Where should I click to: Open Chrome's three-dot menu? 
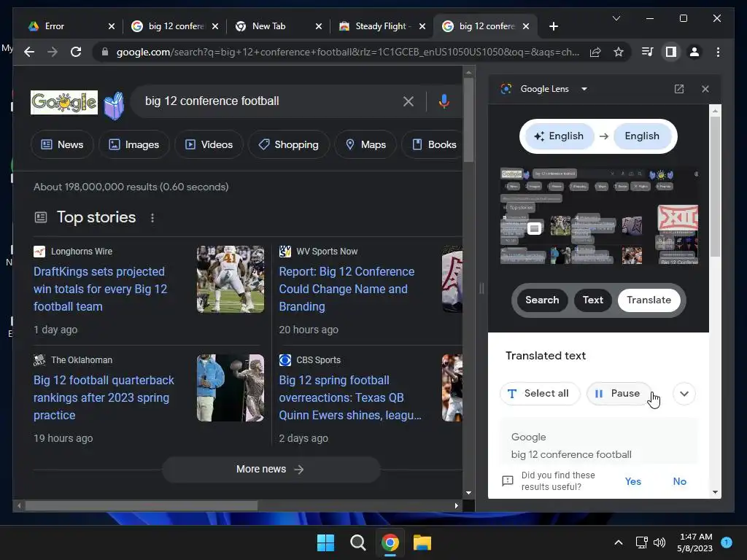pyautogui.click(x=718, y=52)
